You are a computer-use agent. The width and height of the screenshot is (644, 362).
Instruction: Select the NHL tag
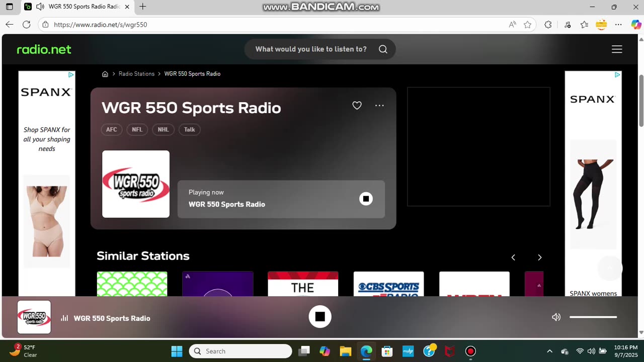pyautogui.click(x=163, y=130)
